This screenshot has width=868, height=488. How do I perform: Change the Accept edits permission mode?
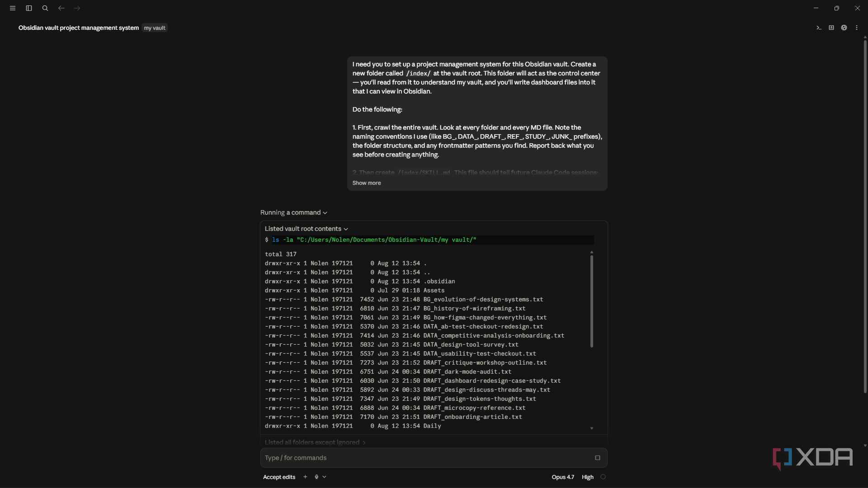tap(279, 477)
